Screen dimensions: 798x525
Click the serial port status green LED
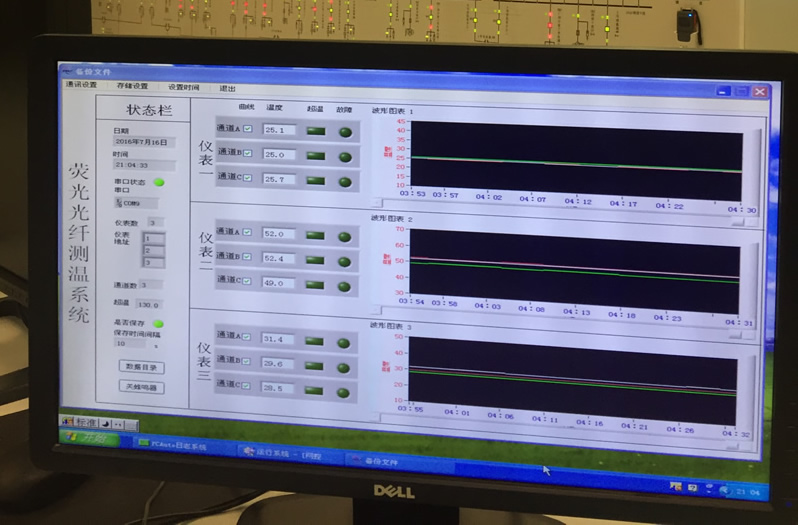[158, 182]
